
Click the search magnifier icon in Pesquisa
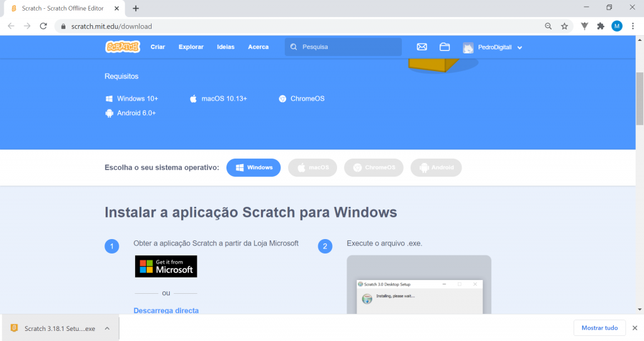pos(294,47)
